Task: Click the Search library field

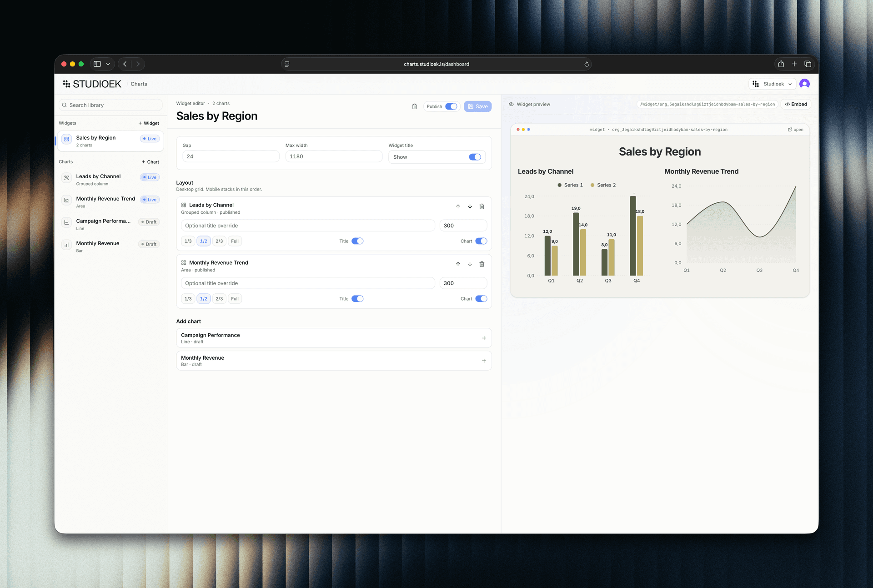Action: click(110, 105)
